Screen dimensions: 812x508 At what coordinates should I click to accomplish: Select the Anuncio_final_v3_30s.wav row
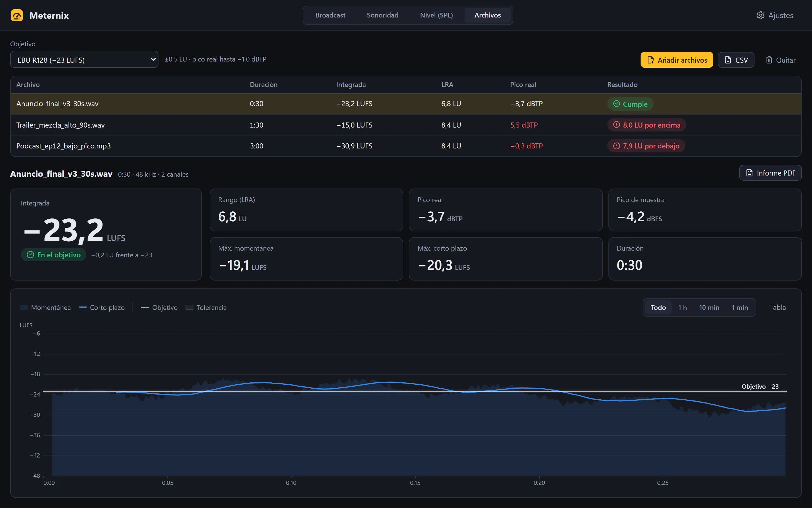click(x=406, y=104)
